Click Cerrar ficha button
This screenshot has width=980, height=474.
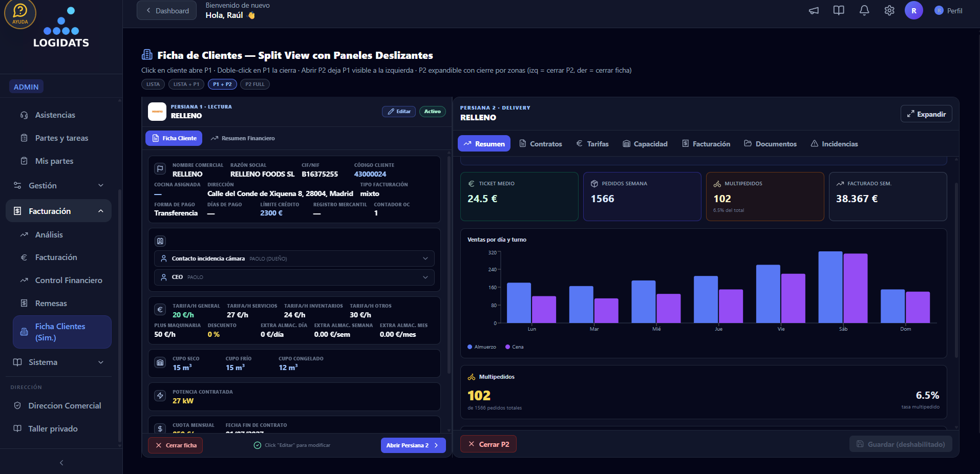coord(176,445)
